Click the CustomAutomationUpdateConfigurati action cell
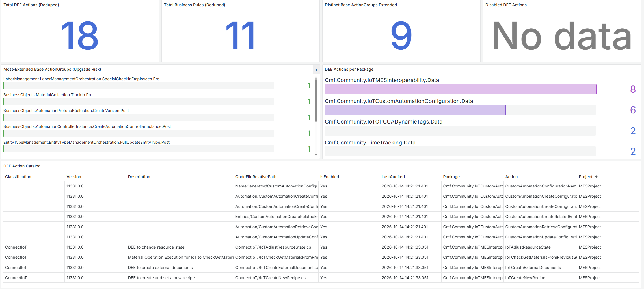 pos(541,237)
